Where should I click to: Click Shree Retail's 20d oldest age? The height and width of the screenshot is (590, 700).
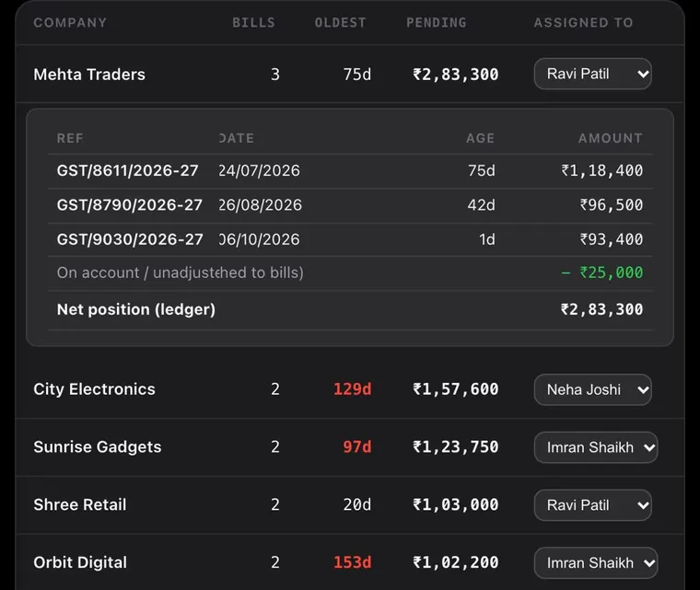[357, 504]
